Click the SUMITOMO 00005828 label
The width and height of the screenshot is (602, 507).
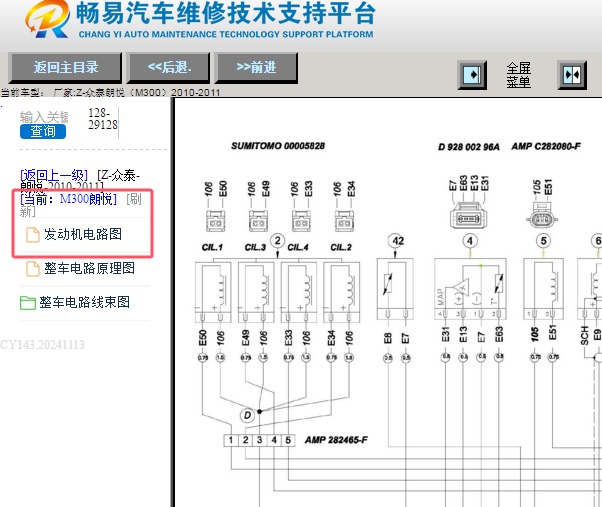coord(278,146)
